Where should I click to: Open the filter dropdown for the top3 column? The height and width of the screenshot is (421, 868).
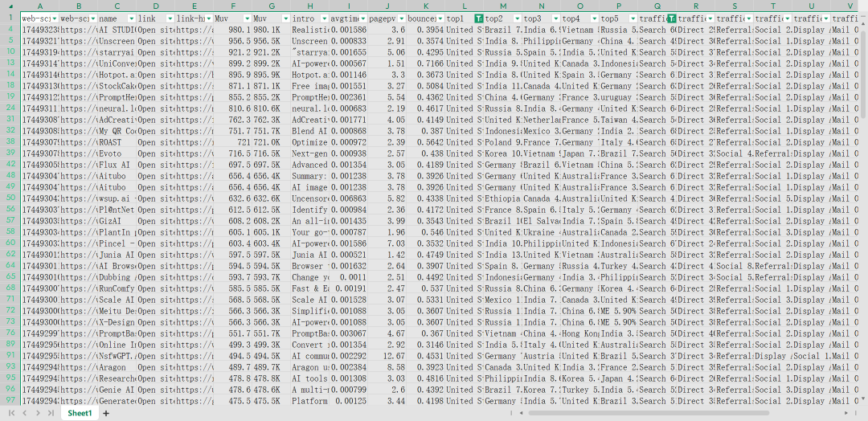556,18
